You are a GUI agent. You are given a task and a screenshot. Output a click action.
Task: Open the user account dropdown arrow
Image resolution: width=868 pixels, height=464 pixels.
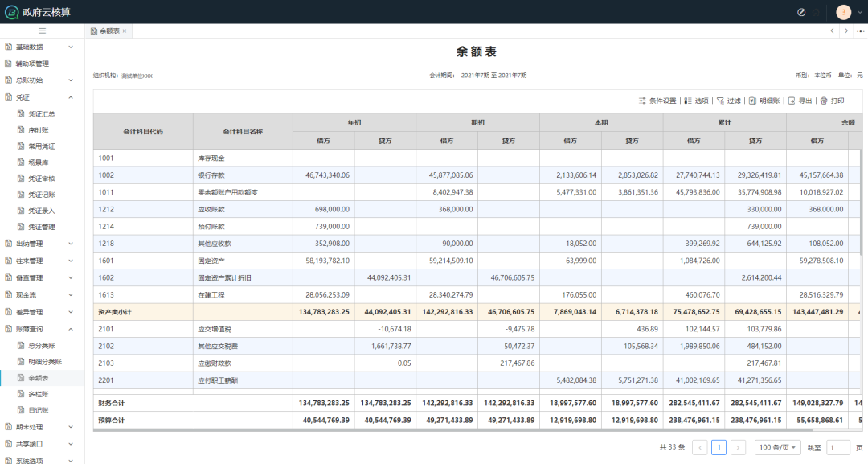(x=860, y=12)
